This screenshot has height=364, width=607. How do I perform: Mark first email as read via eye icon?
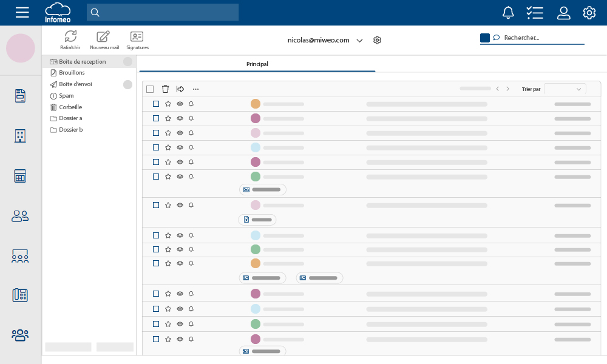(x=180, y=104)
